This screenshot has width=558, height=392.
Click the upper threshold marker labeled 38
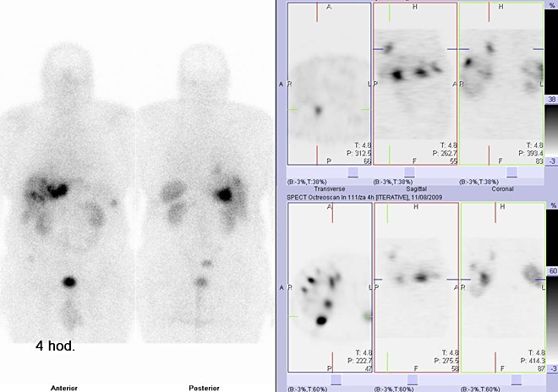tap(551, 99)
